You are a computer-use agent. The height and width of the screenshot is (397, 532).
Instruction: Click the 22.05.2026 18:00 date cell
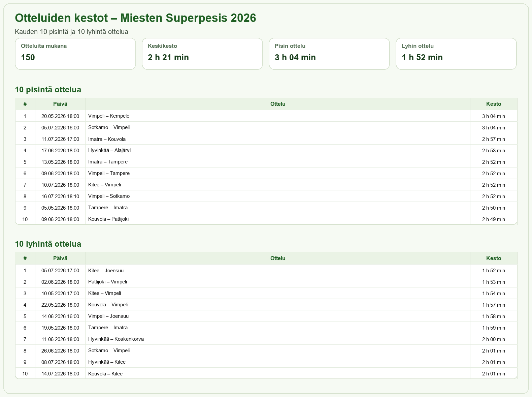point(60,305)
